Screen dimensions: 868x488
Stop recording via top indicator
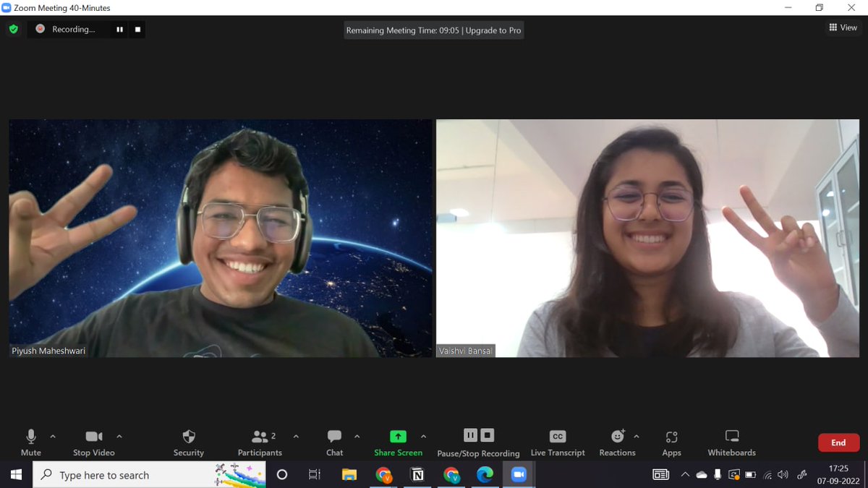tap(137, 30)
